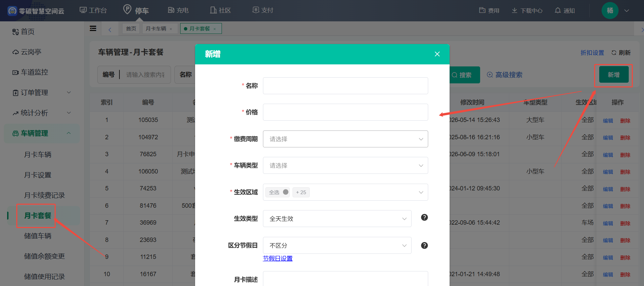Expand 订单管理 in the sidebar

42,93
